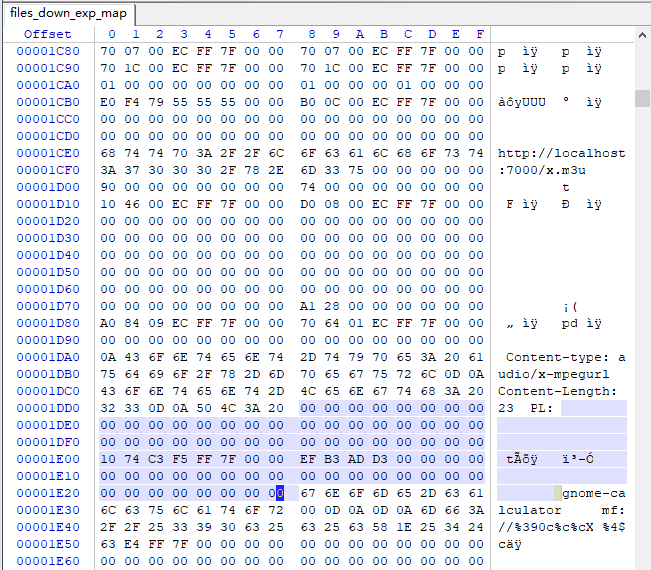Click ':7000/x.m3u' text in ASCII pane
The height and width of the screenshot is (570, 651).
pos(541,170)
